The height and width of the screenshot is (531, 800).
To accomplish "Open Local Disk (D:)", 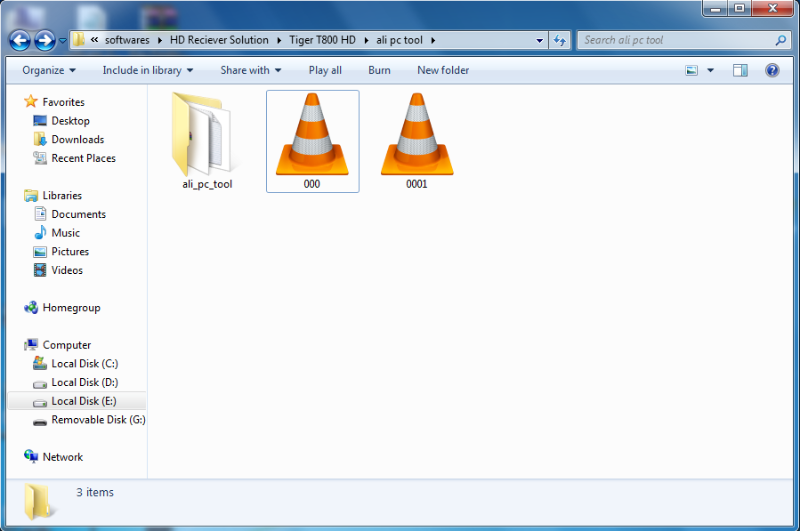I will click(x=85, y=383).
